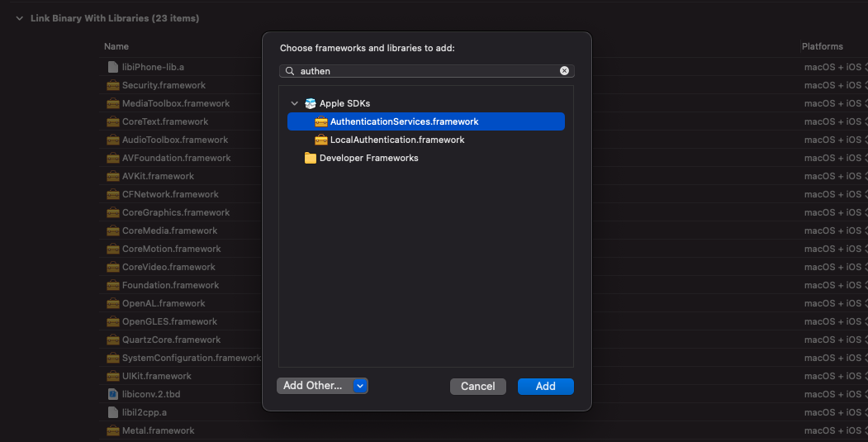Click the Name column header
Viewport: 868px width, 442px height.
click(x=116, y=46)
